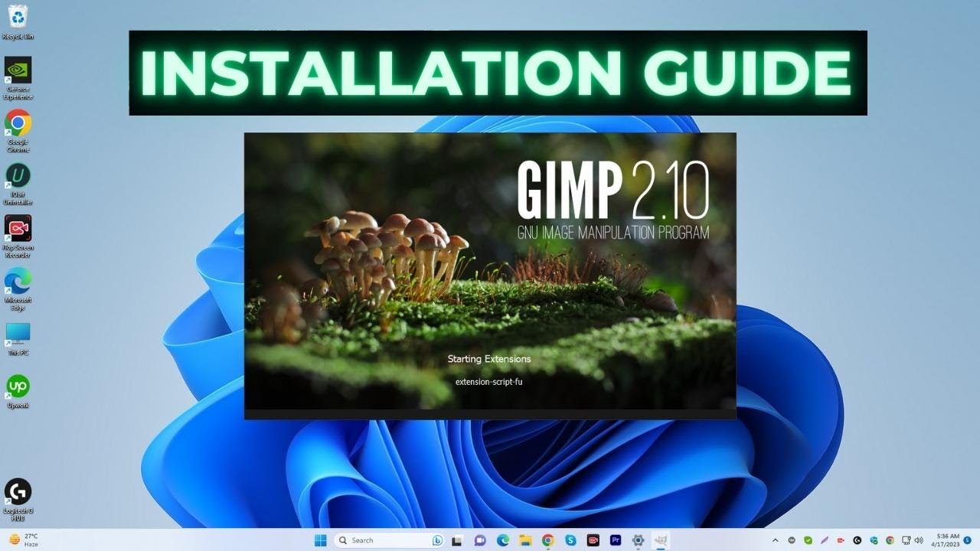
Task: Click Chrome icon in system tray
Action: (890, 540)
